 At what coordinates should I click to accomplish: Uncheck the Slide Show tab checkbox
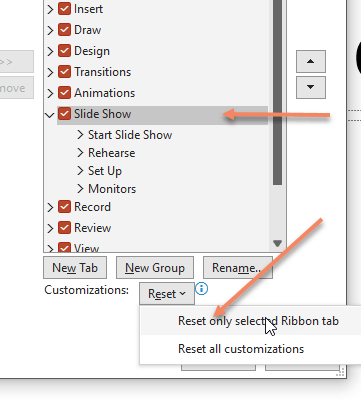pos(64,114)
